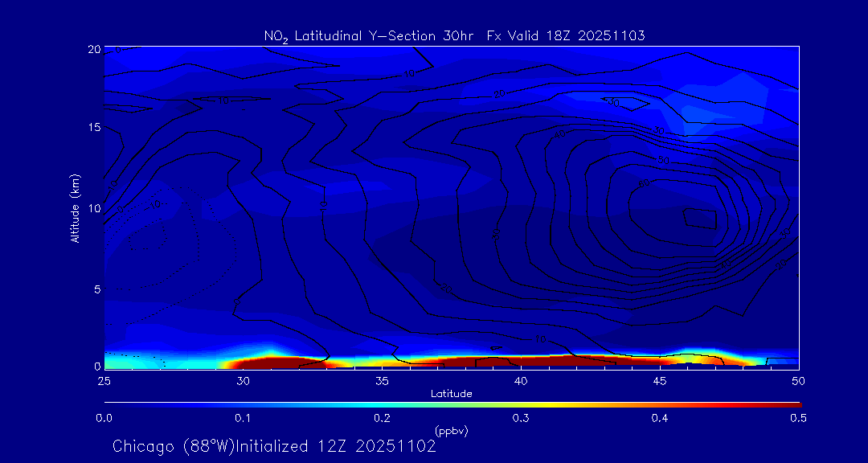Click the NO2 Latitudinal Y-Section plot title
868x463 pixels.
point(454,35)
